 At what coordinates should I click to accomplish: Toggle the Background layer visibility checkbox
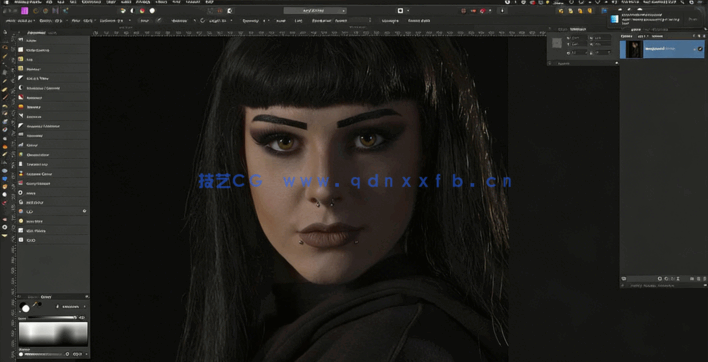pos(700,49)
